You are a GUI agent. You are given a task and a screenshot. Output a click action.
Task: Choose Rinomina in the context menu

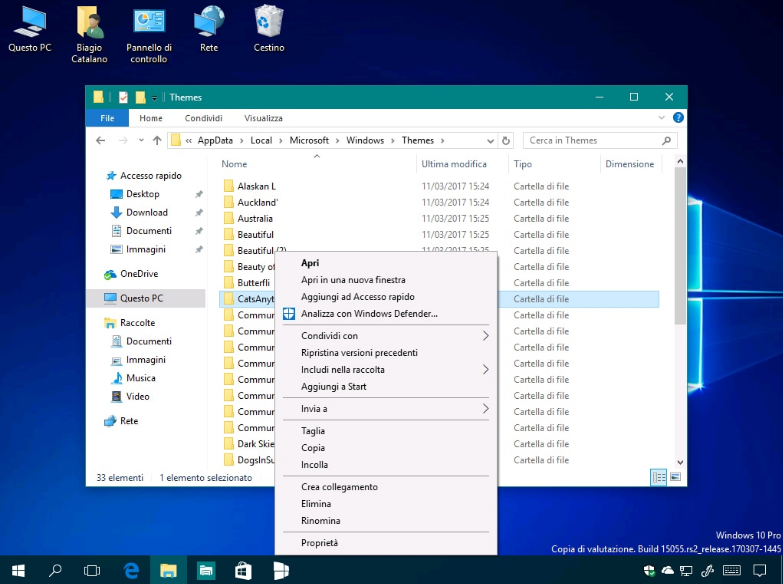[x=321, y=521]
